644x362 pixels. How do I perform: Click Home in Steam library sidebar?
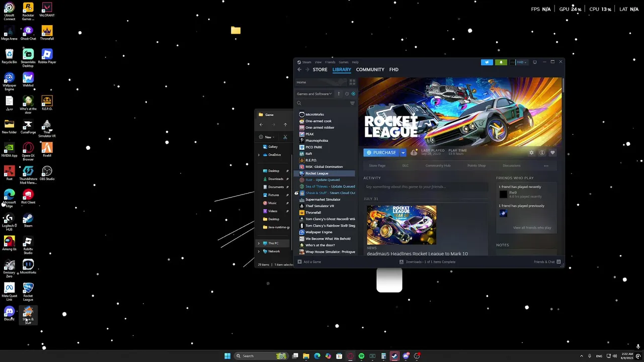[x=301, y=82]
